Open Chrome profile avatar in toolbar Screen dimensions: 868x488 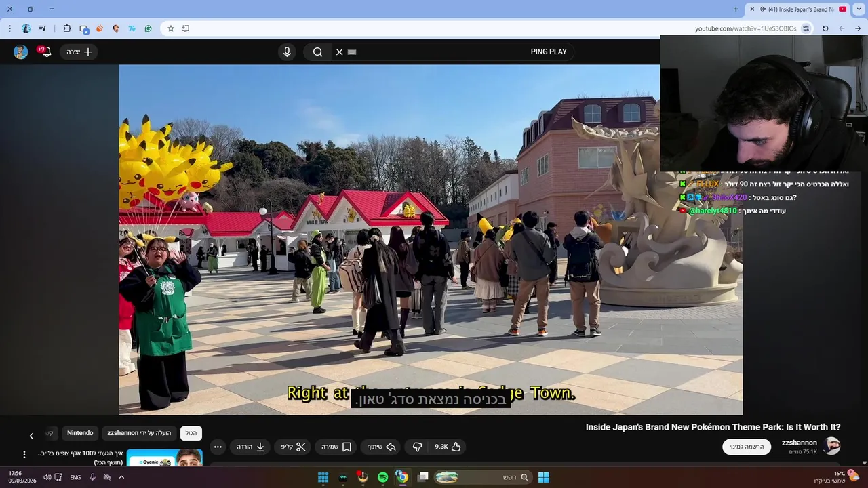(26, 28)
